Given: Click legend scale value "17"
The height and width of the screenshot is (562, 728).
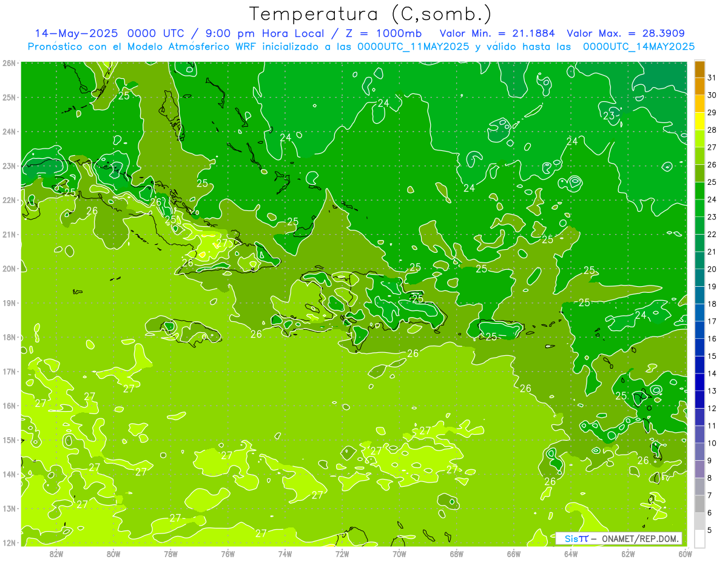Looking at the screenshot, I should coord(712,321).
